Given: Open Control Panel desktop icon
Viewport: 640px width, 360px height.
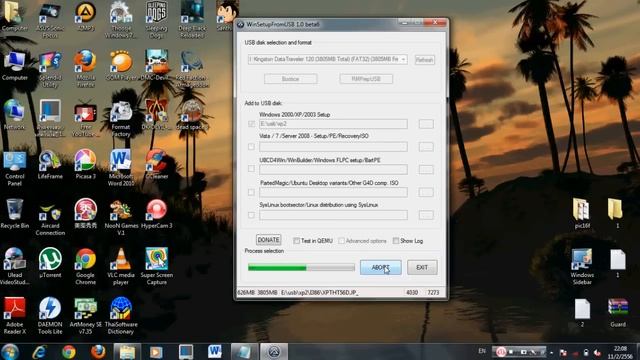Looking at the screenshot, I should (x=15, y=168).
